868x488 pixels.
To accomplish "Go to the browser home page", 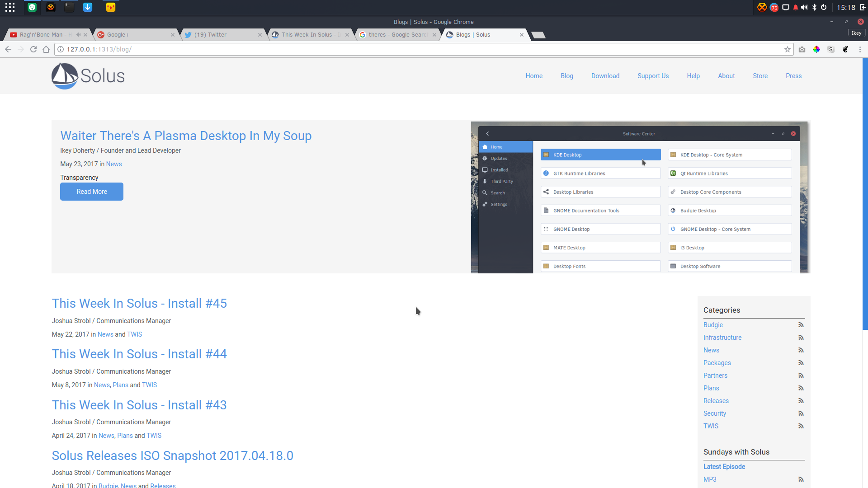I will [46, 49].
